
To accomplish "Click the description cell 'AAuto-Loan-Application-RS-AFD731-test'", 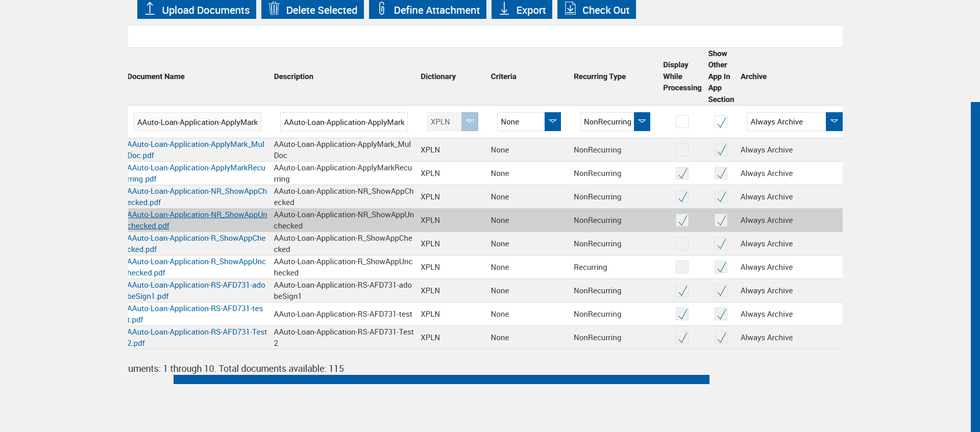I will coord(343,314).
